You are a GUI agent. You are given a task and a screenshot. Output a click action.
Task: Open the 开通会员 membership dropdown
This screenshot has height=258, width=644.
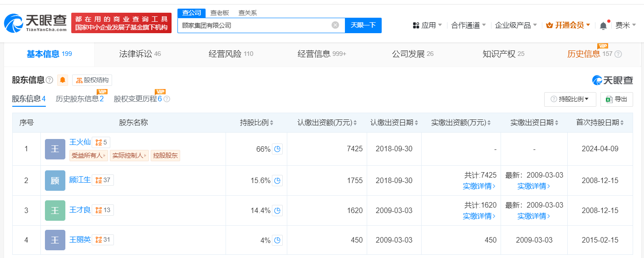568,25
